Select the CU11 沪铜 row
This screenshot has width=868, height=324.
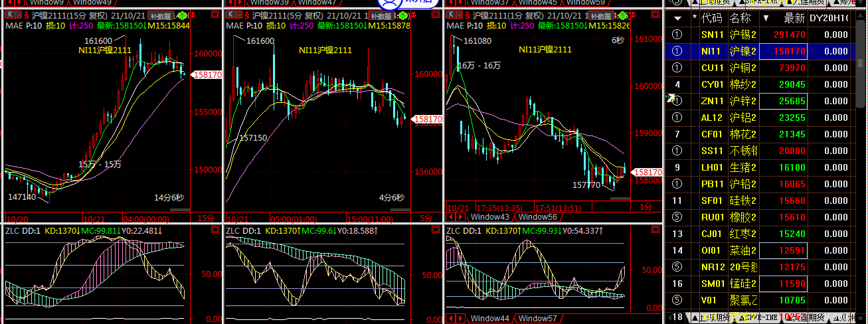[760, 68]
